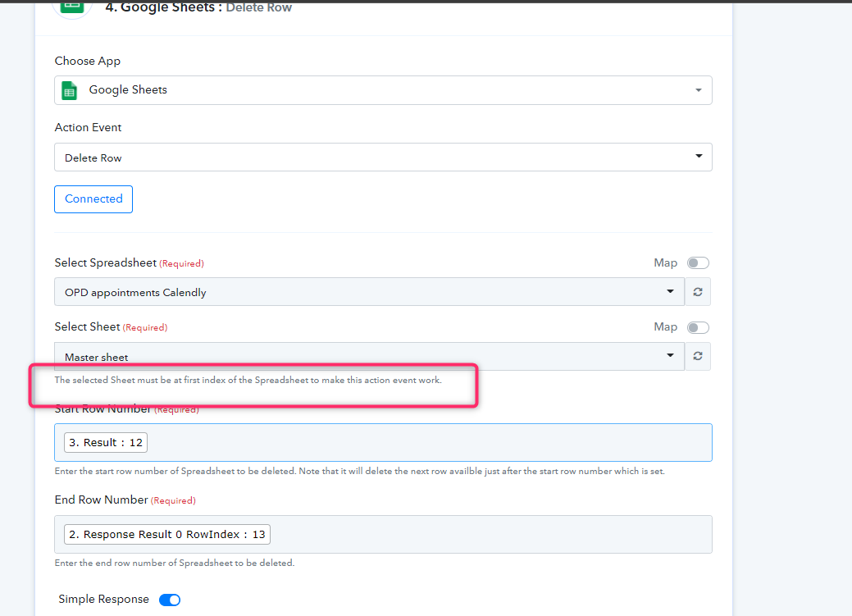Click the 'Select Spreadsheet' field label

(106, 263)
